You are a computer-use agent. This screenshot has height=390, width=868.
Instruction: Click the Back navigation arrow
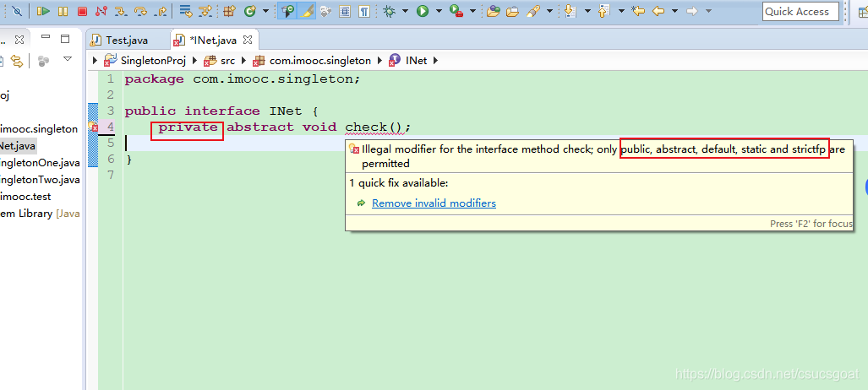[x=658, y=11]
